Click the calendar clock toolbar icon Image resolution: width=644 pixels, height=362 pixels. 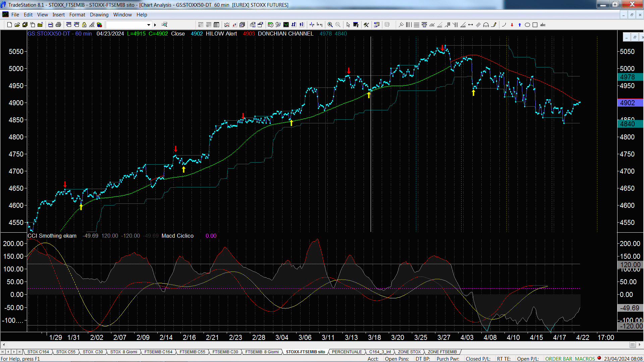coord(270,25)
